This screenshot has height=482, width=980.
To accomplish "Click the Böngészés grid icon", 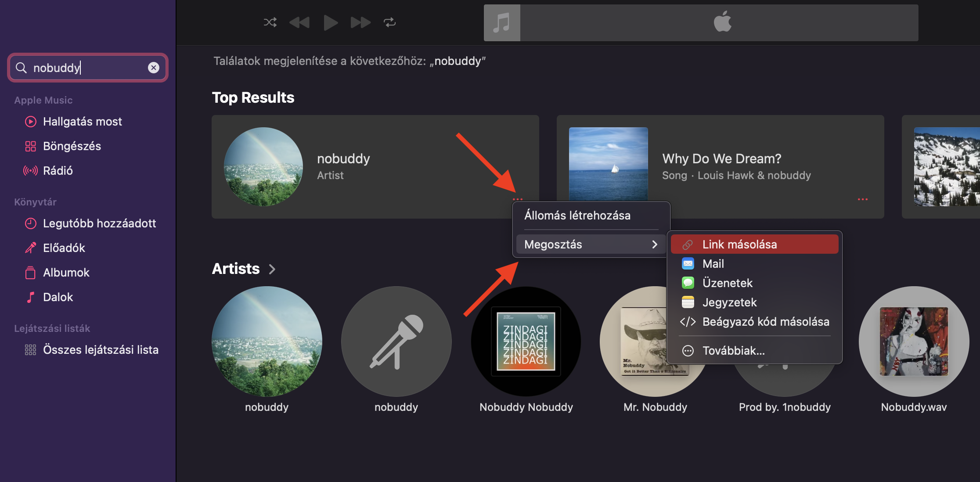I will point(30,146).
